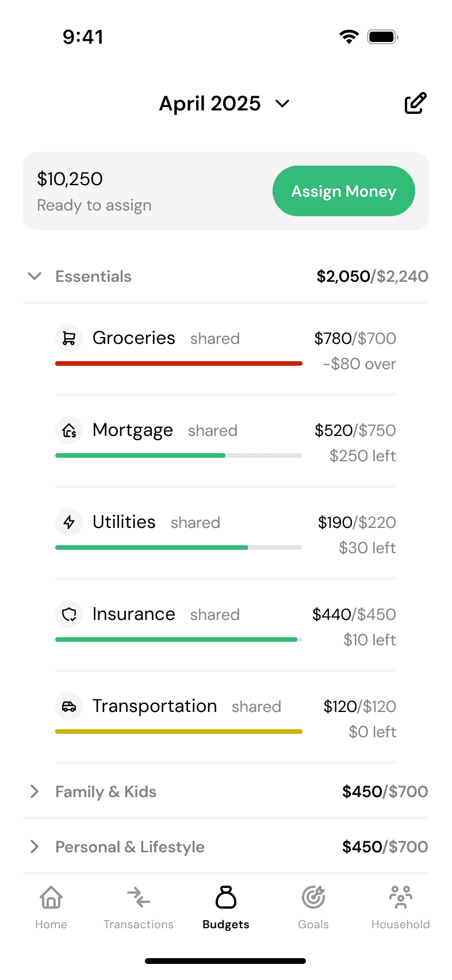Tap the Transportation car icon
This screenshot has height=980, width=452.
[x=69, y=706]
